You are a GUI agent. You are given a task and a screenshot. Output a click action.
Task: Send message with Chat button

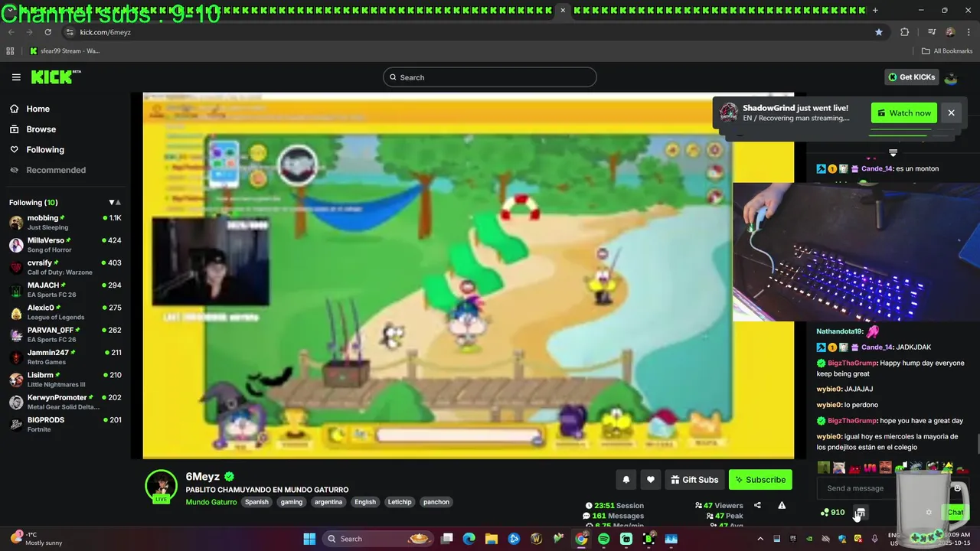pos(955,513)
